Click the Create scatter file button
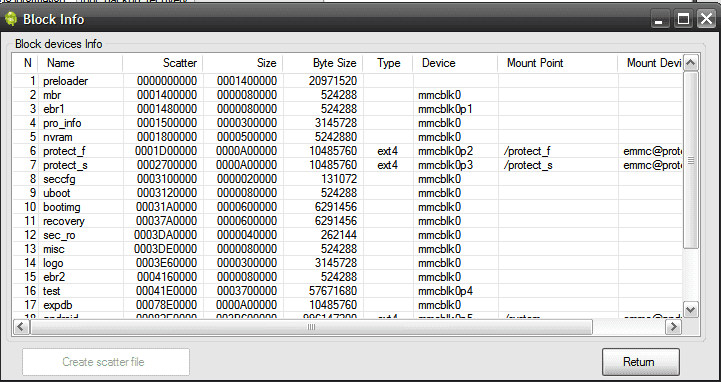The height and width of the screenshot is (382, 721). tap(106, 362)
